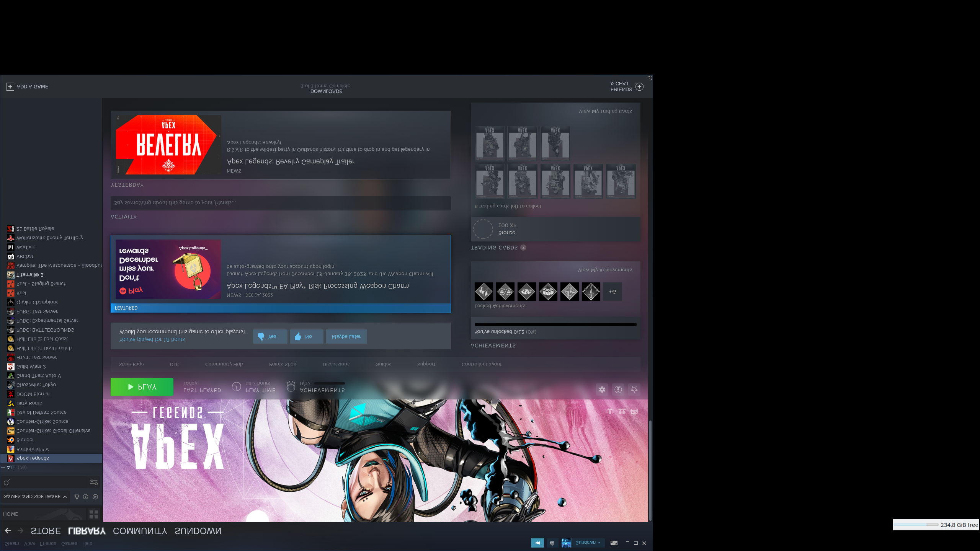Enter Big Picture mode icon
The height and width of the screenshot is (551, 980).
coord(614,543)
